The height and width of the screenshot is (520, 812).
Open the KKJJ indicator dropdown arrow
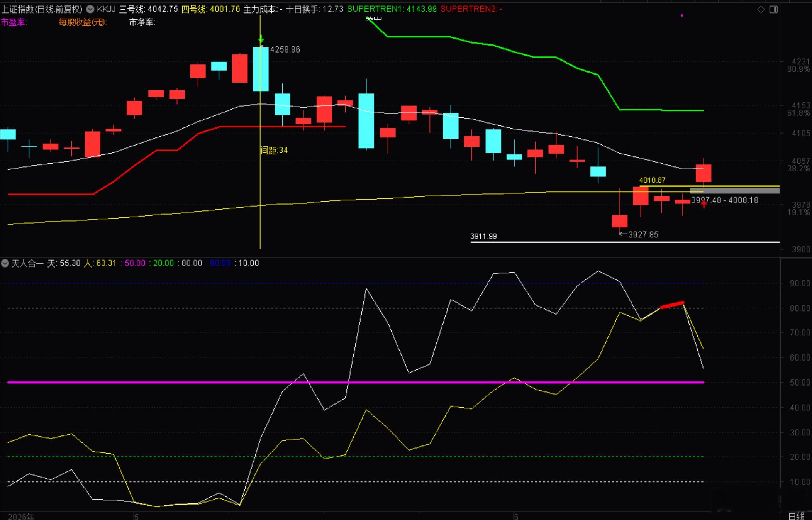tap(90, 9)
